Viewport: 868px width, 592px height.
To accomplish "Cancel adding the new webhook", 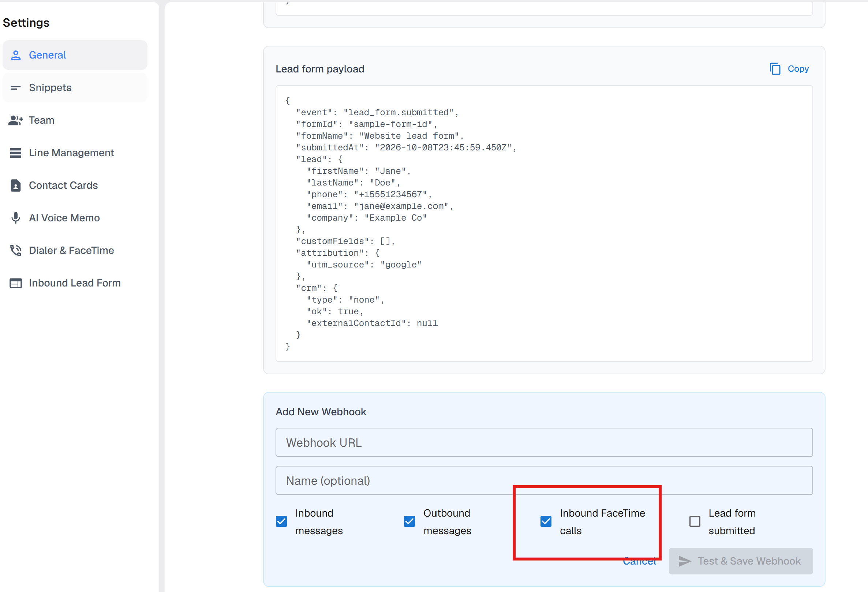I will (639, 561).
